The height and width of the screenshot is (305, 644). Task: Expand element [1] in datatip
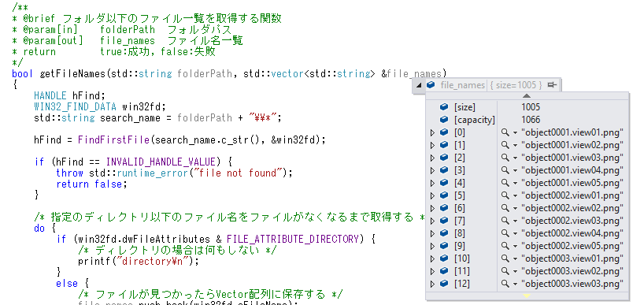pyautogui.click(x=431, y=145)
